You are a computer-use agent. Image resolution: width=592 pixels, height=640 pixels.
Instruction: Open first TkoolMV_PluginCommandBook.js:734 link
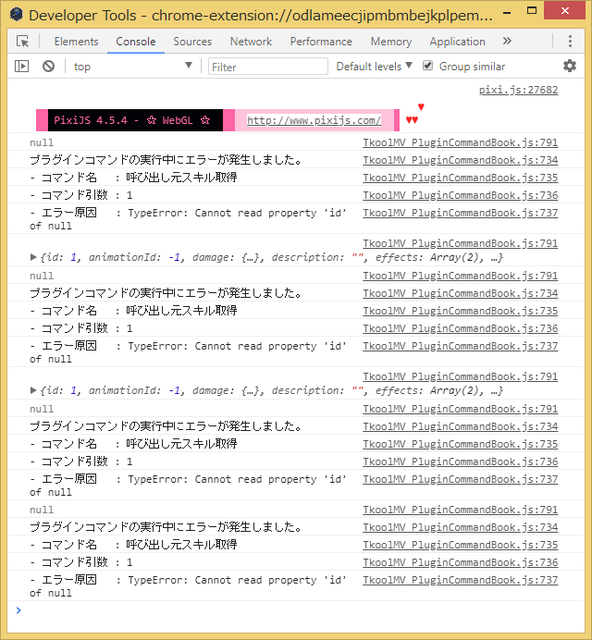[x=460, y=160]
